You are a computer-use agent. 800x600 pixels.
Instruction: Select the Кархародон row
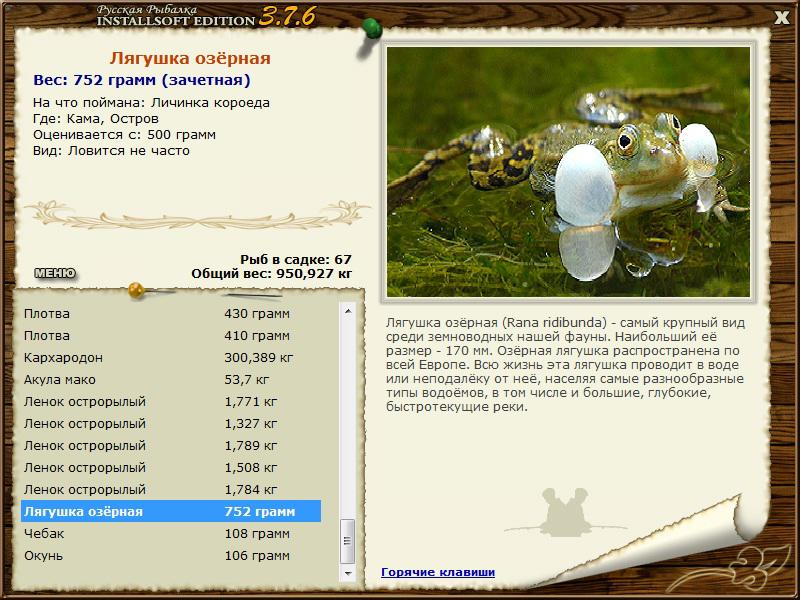(171, 357)
